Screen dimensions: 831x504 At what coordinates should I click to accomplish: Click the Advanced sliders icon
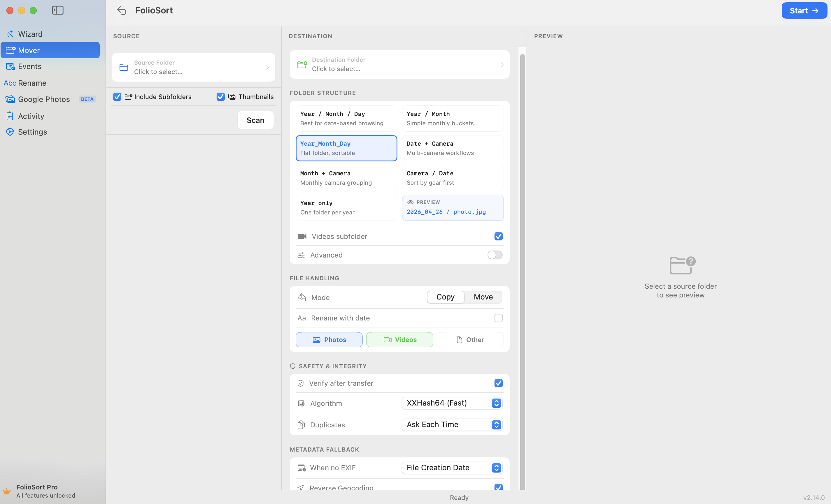click(x=301, y=255)
